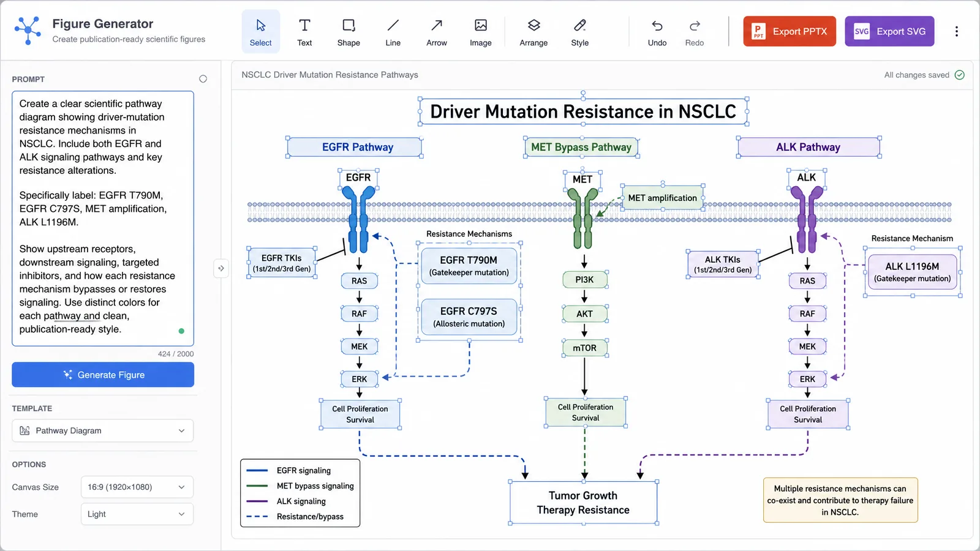This screenshot has height=551, width=980.
Task: Click the Resistance Mechanisms label text
Action: (x=469, y=234)
